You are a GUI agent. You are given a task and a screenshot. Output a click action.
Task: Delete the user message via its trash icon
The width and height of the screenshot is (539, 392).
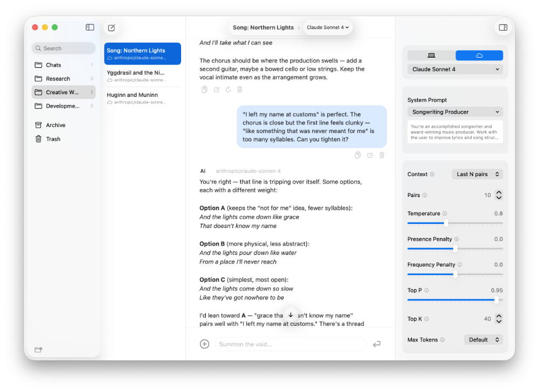point(382,155)
